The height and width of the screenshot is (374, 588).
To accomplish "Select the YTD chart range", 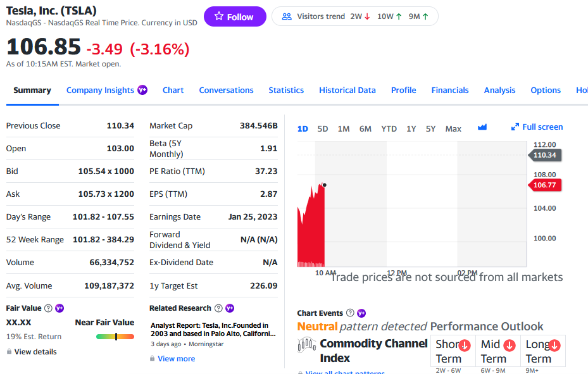I will point(389,129).
